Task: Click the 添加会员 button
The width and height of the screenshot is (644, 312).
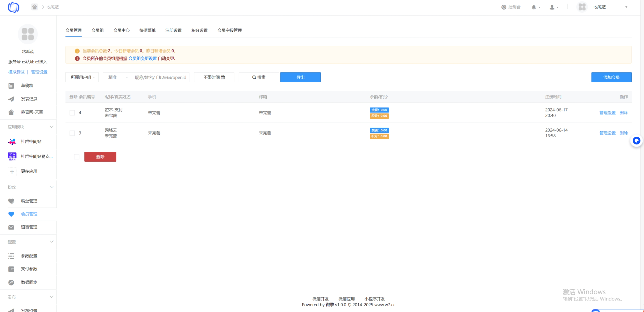Action: coord(611,77)
